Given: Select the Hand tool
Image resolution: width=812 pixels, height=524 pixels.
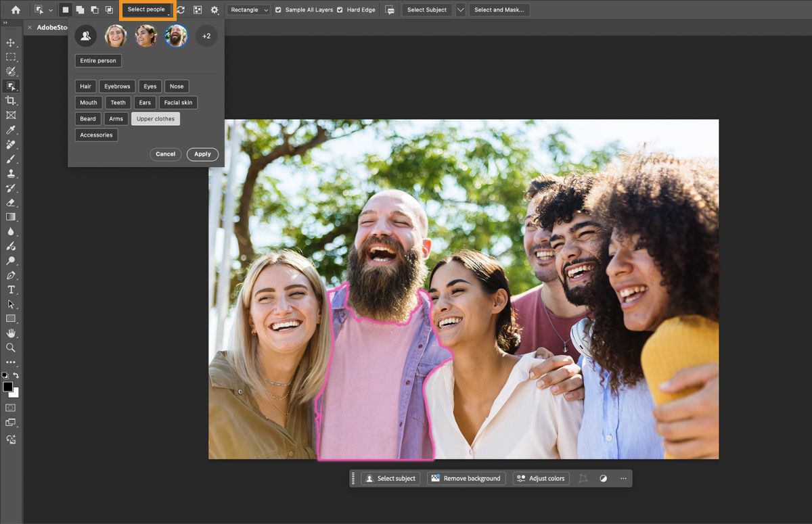Looking at the screenshot, I should pos(11,333).
